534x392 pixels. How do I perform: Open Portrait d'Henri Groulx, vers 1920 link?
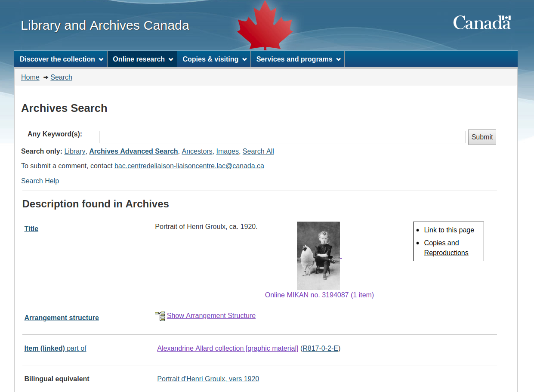(208, 379)
